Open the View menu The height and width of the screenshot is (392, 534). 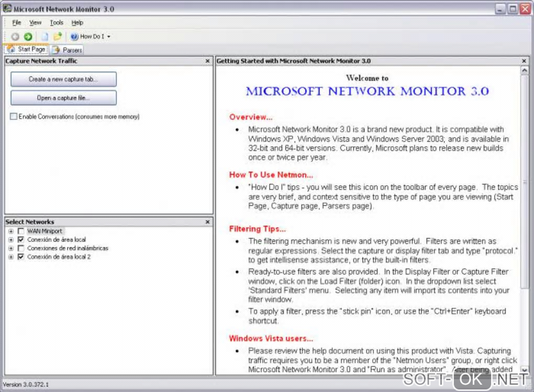click(x=35, y=23)
